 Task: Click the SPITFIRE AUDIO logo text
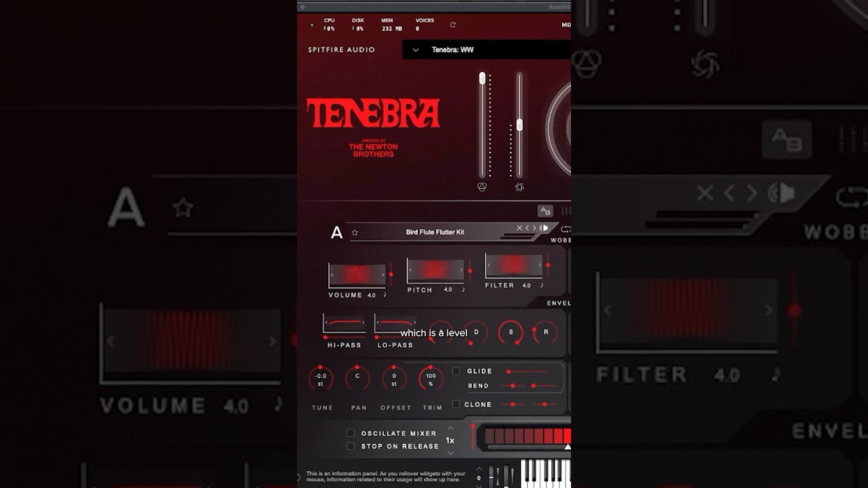342,50
